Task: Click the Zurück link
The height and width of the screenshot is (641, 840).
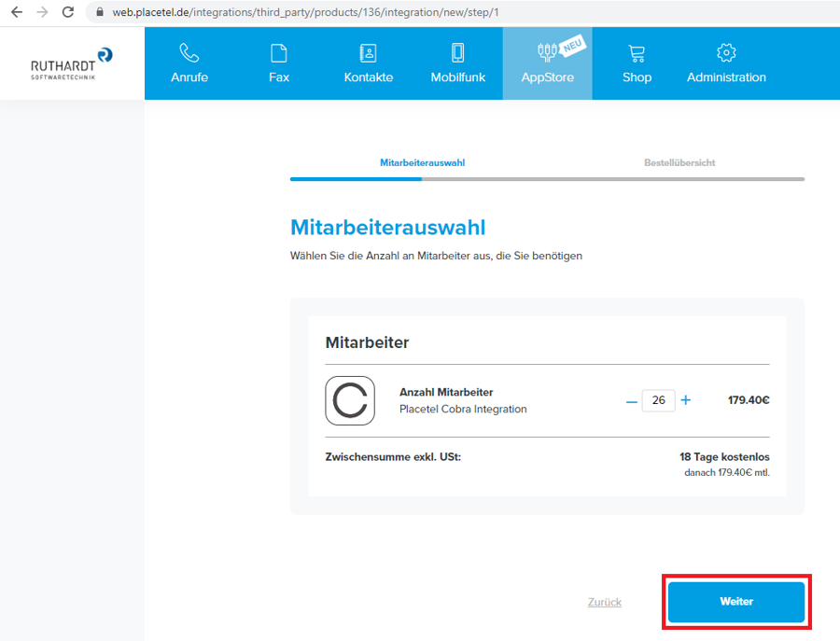Action: (x=604, y=602)
